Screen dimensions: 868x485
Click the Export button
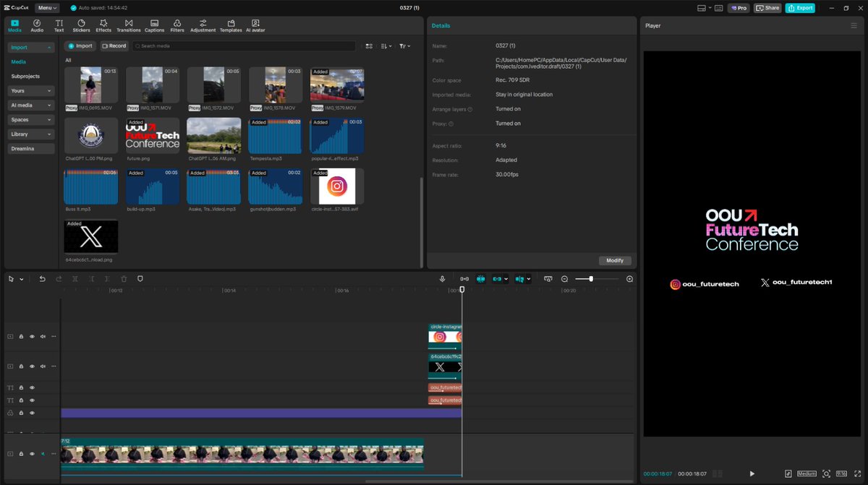800,8
